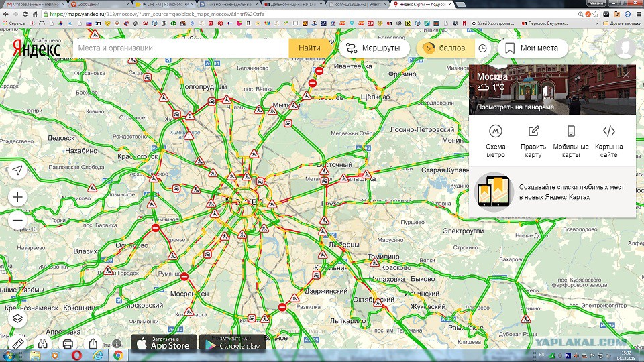Image resolution: width=644 pixels, height=362 pixels.
Task: Open the Windows Start button
Action: click(x=8, y=355)
